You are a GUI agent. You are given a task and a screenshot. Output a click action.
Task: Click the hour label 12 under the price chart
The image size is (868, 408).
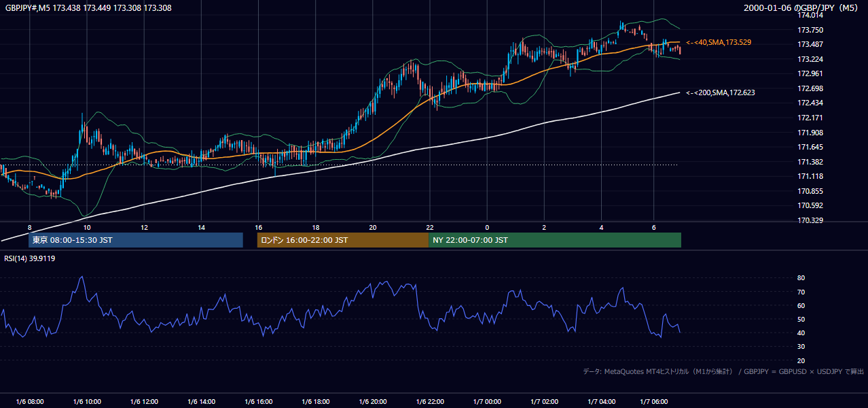coord(144,227)
